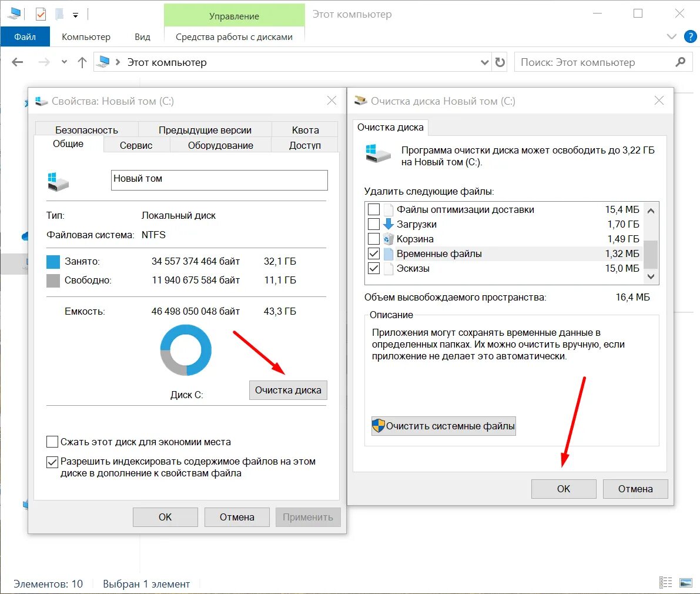Click the gray Свободно color square
Screen dimensions: 700x594
click(x=53, y=281)
